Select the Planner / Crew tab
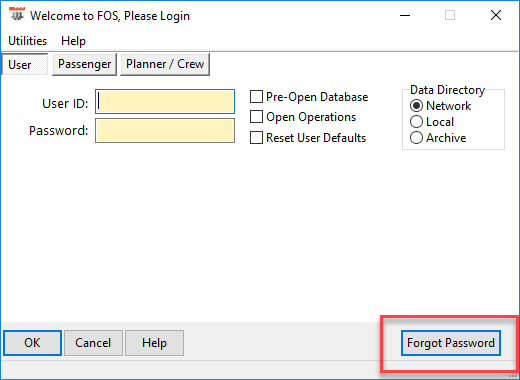520x380 pixels. point(165,64)
